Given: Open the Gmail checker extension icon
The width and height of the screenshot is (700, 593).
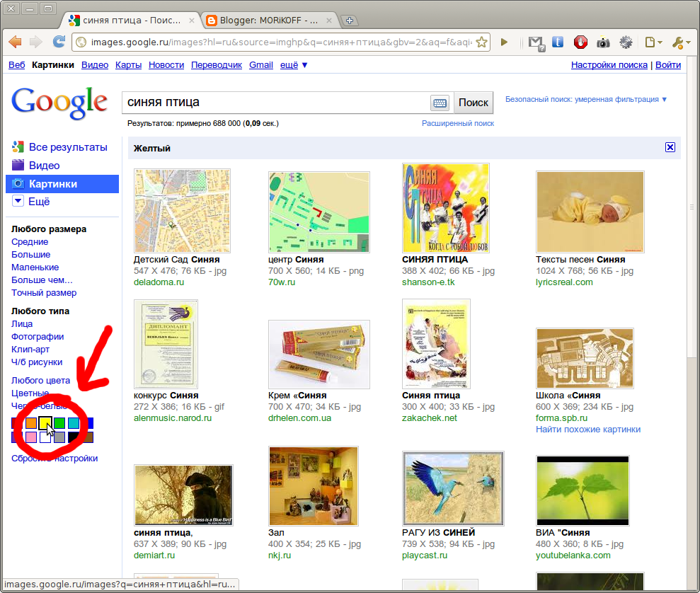Looking at the screenshot, I should (x=537, y=43).
